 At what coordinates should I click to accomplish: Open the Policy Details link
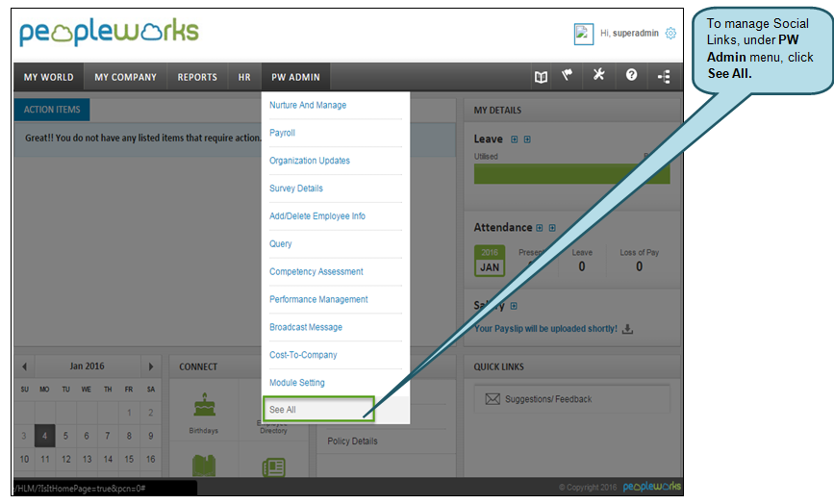[x=352, y=441]
